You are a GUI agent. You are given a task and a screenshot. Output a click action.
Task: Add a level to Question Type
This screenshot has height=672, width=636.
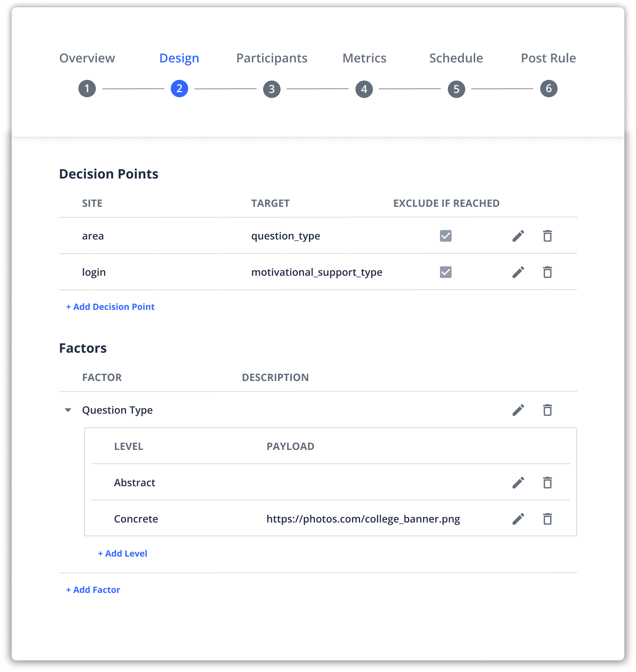pos(122,553)
